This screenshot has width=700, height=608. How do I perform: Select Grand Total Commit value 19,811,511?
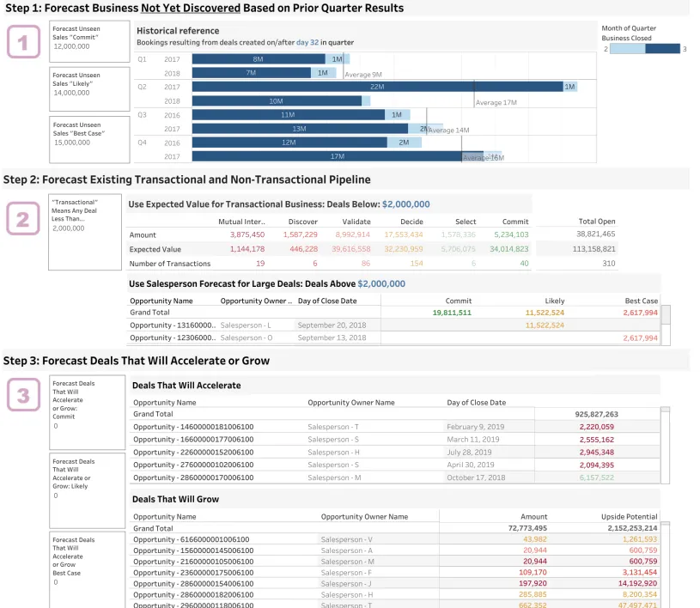(452, 313)
